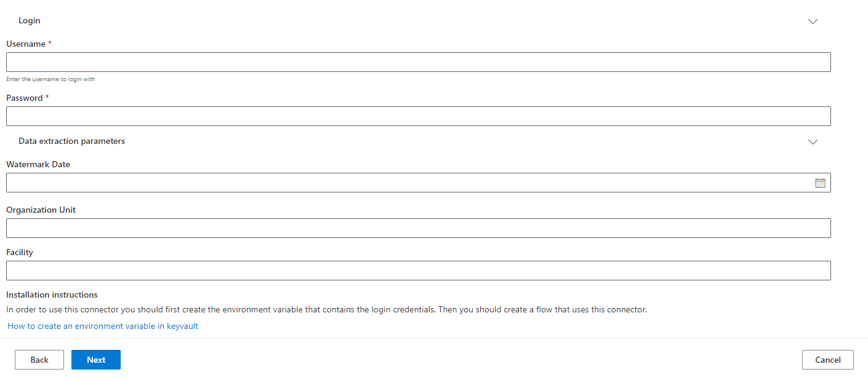Toggle the Login section header

click(29, 20)
